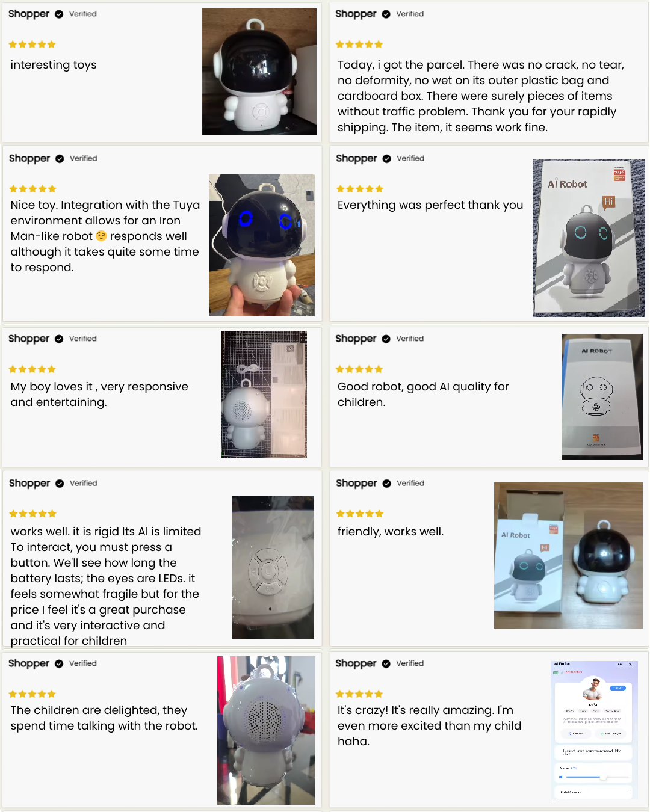Click verified badge on Tuya integration review

click(x=60, y=159)
